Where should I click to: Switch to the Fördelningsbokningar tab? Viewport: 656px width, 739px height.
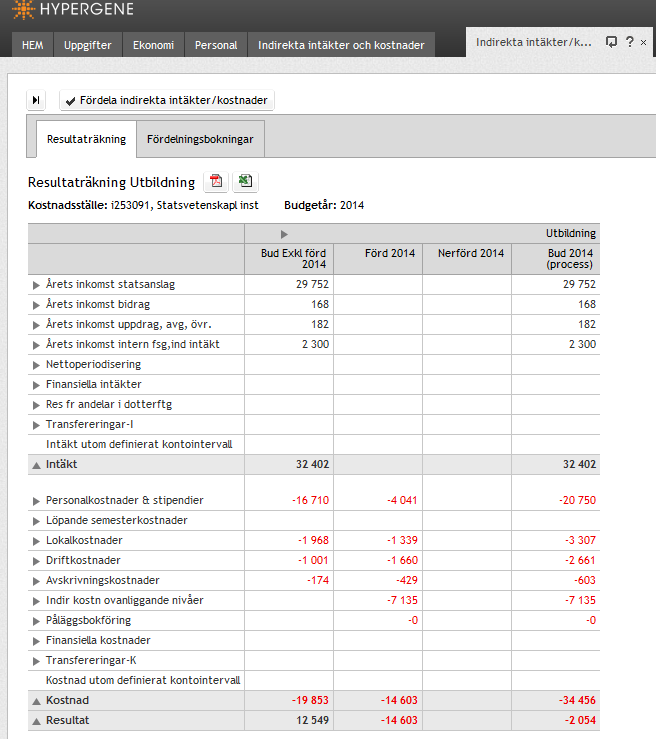coord(200,139)
